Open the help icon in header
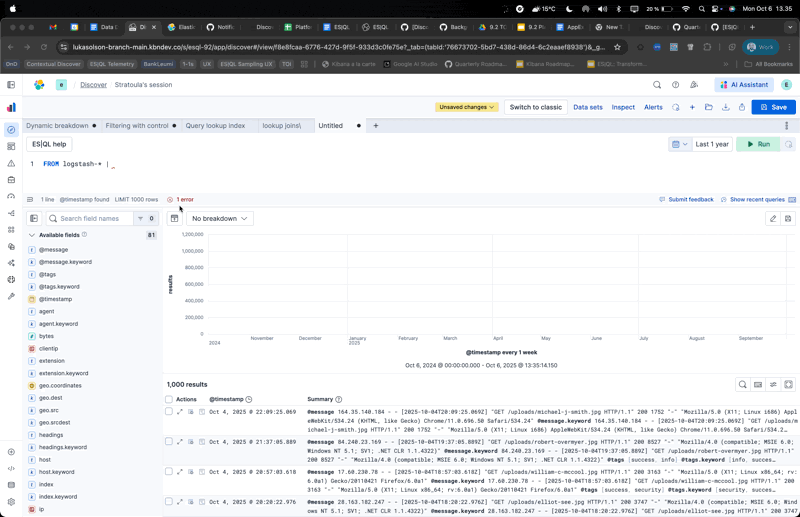 676,85
